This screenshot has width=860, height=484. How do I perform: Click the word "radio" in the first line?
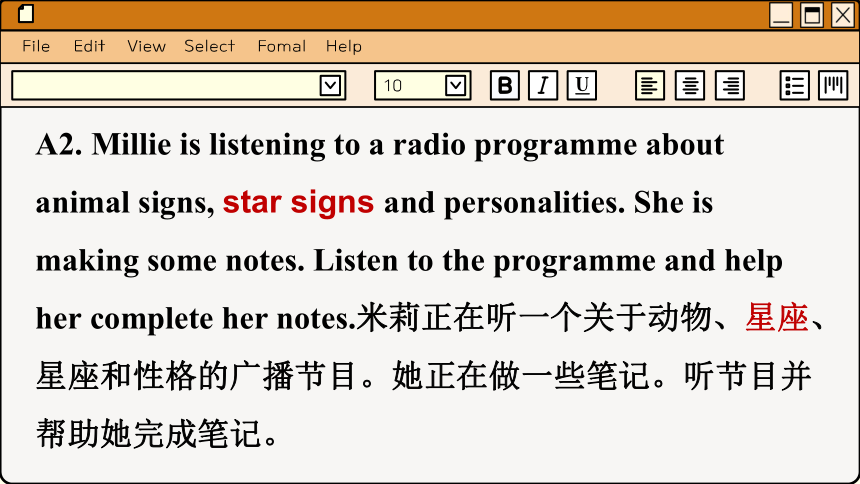click(429, 145)
